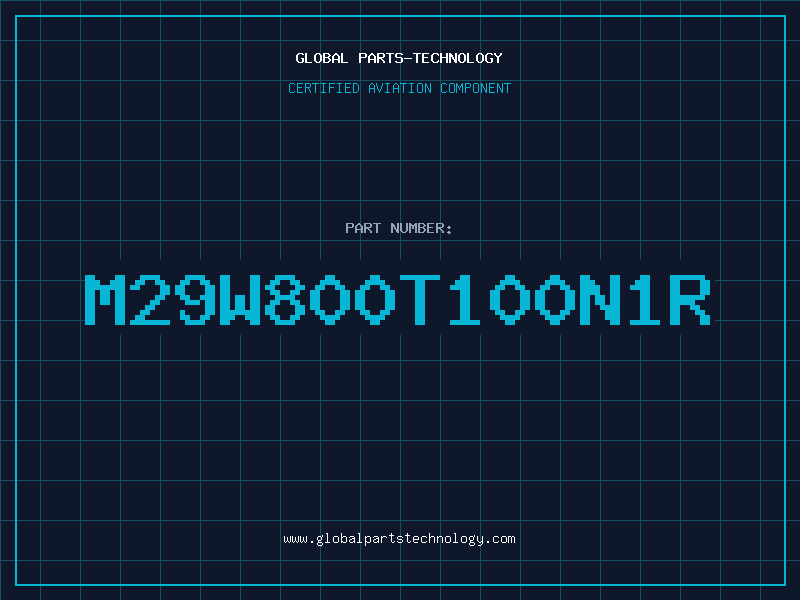This screenshot has height=600, width=800.
Task: Click the letter N in part number
Action: pyautogui.click(x=600, y=299)
